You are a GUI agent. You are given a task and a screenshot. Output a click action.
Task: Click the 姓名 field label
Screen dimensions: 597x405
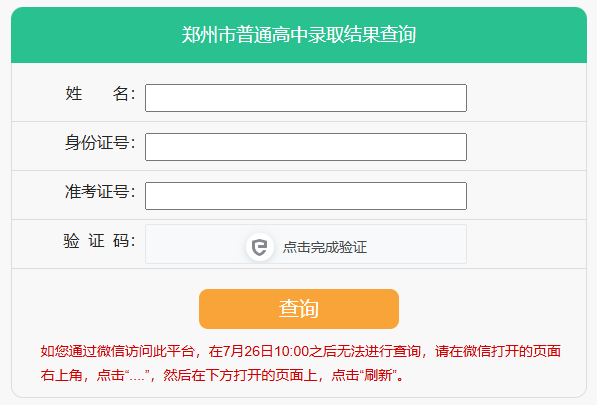pyautogui.click(x=100, y=94)
